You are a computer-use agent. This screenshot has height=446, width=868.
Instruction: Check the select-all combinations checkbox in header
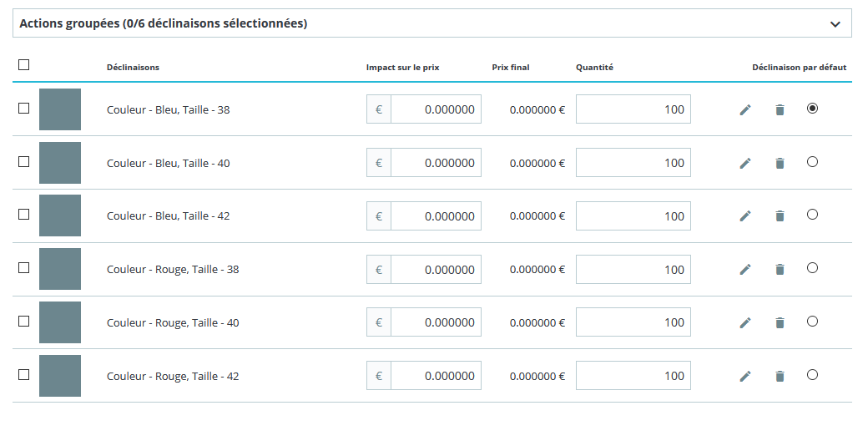(x=23, y=65)
